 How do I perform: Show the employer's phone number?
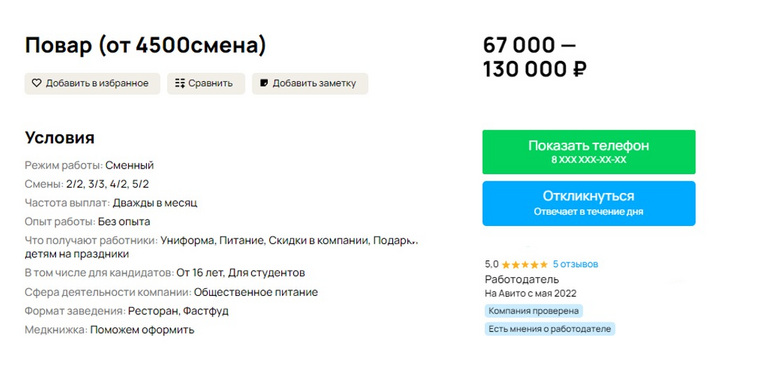point(589,152)
